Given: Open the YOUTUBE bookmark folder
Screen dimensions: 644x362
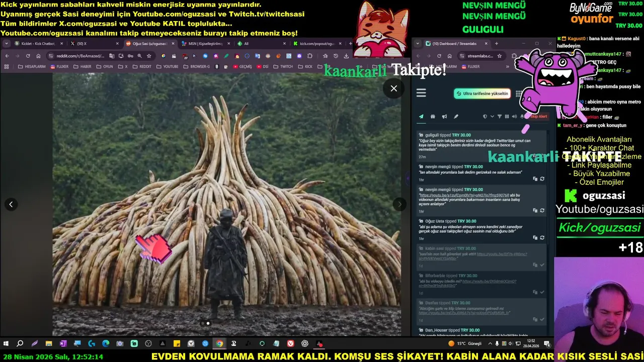Looking at the screenshot, I should pos(167,66).
